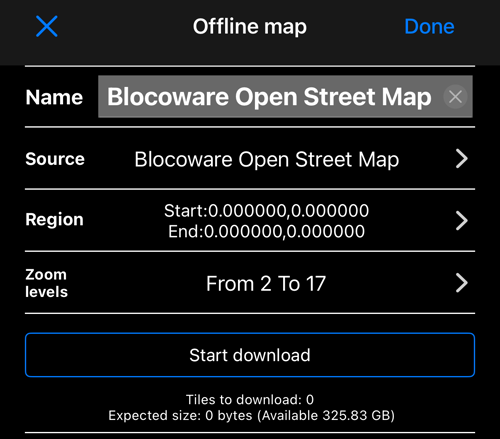Tap the Offline map title
Screen dimensions: 500x439
(x=250, y=27)
